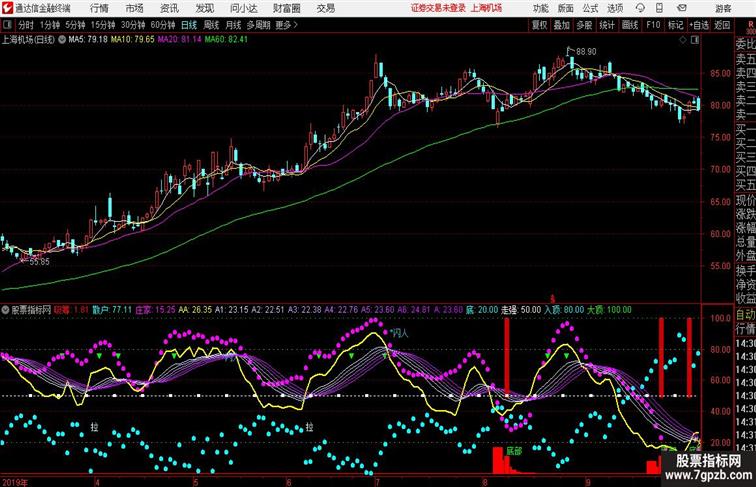Click the MA10: 79.65 value

point(133,40)
